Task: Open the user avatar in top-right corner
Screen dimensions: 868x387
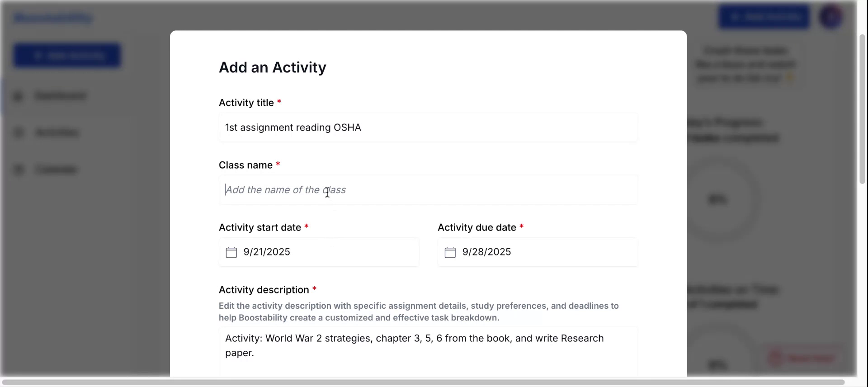Action: click(831, 17)
